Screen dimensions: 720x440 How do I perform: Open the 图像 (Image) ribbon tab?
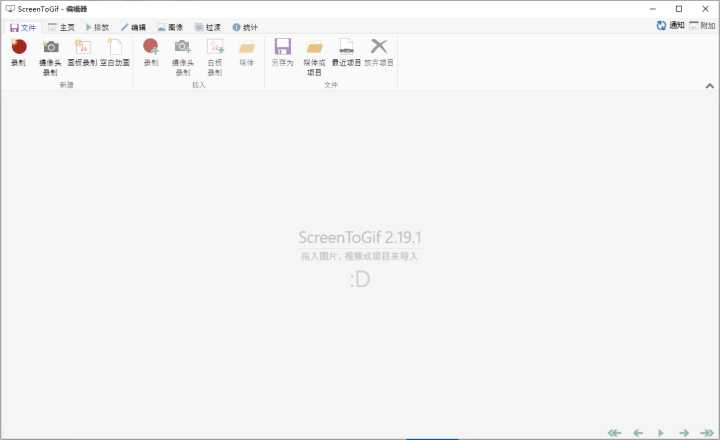tap(170, 28)
